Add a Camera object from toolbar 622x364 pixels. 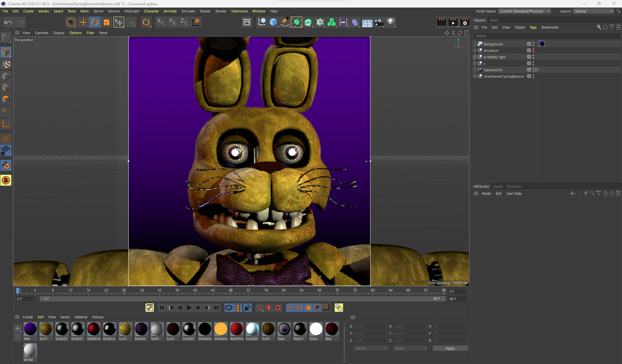point(379,22)
